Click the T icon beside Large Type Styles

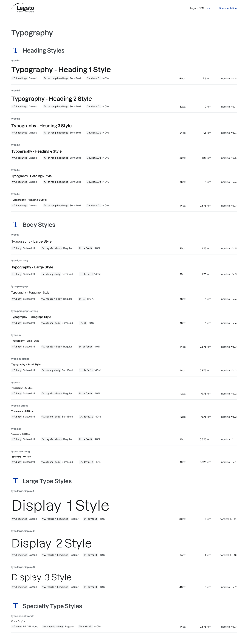(16, 481)
